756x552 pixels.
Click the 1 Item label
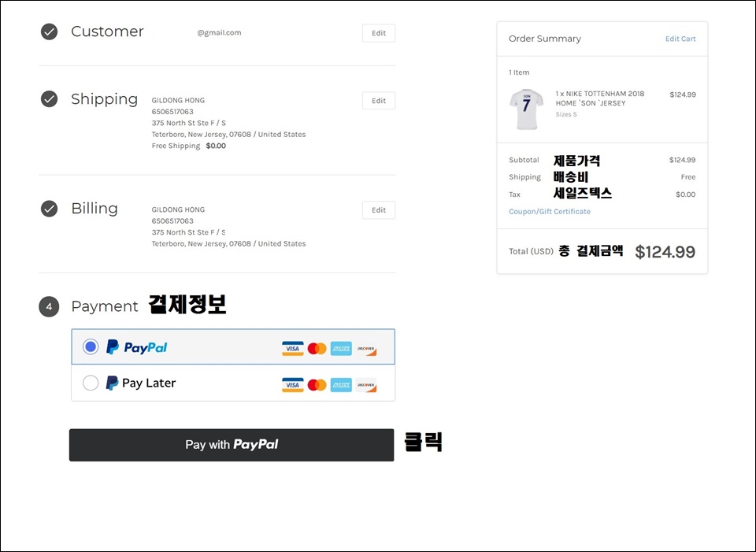pyautogui.click(x=519, y=72)
